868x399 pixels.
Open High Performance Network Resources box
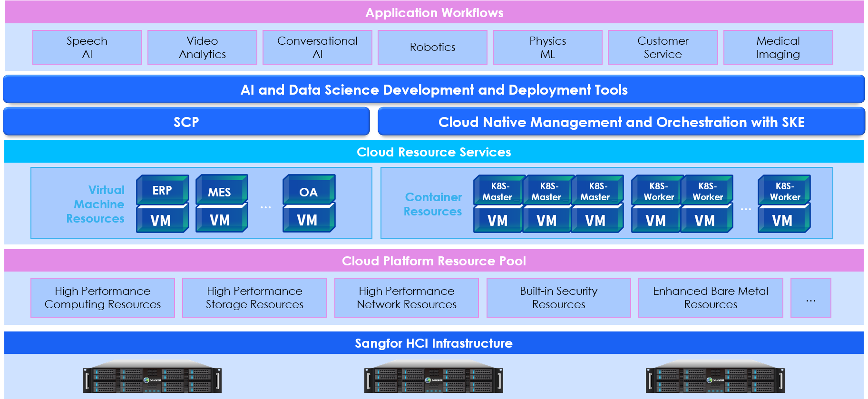pyautogui.click(x=407, y=298)
